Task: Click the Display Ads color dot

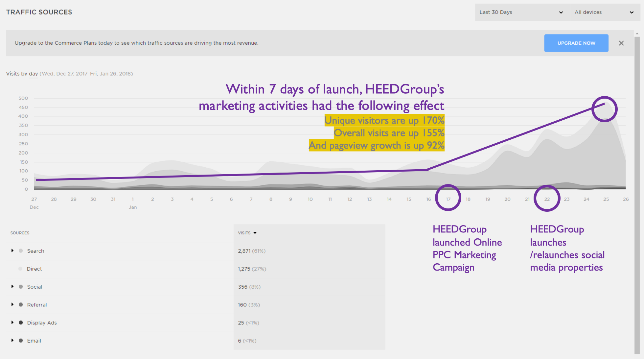Action: point(21,323)
